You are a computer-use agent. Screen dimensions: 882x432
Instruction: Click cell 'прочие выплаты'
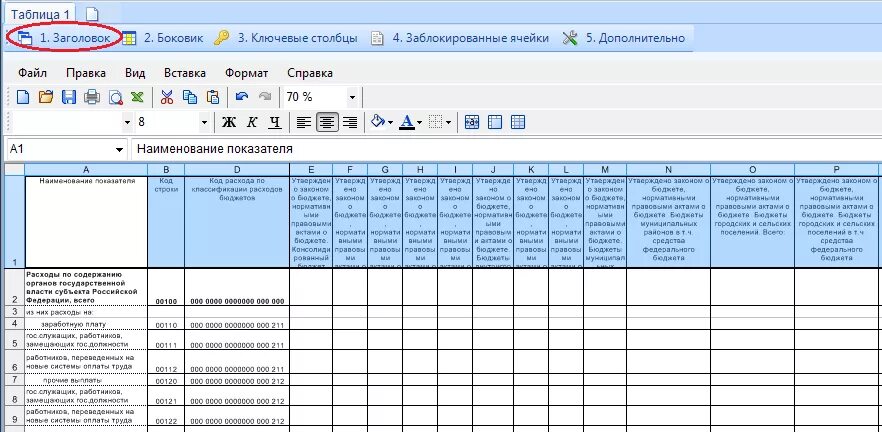(86, 380)
